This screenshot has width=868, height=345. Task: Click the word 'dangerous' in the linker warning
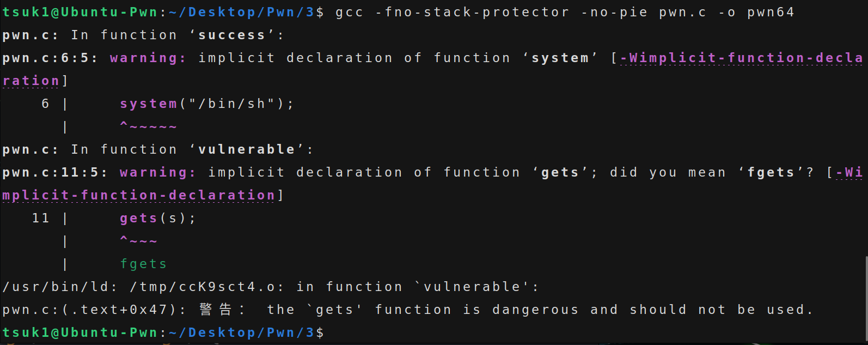tap(535, 310)
